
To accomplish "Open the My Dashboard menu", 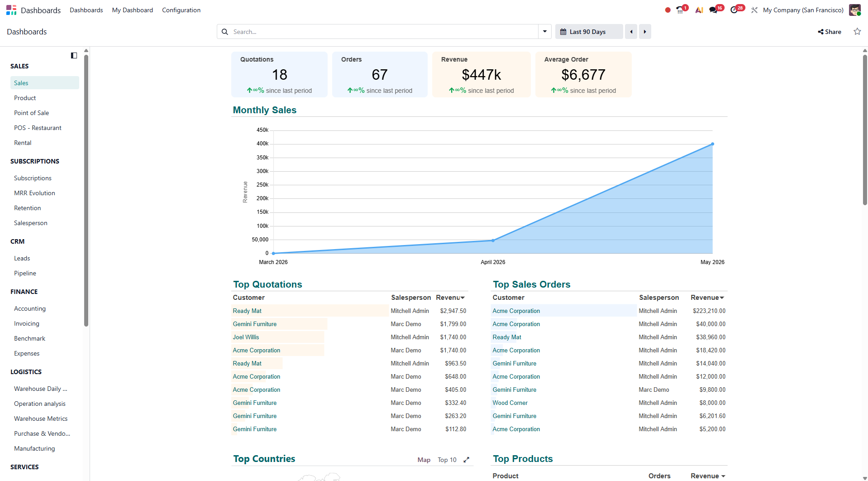I will click(x=133, y=10).
